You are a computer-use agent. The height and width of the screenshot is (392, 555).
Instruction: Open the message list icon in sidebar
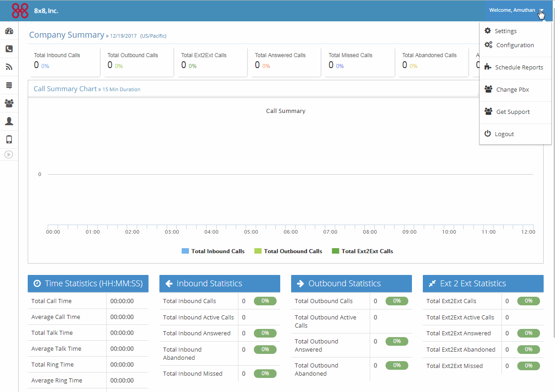[x=9, y=85]
